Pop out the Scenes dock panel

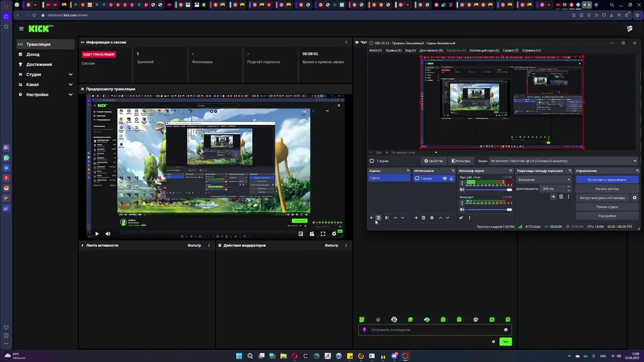pos(408,171)
